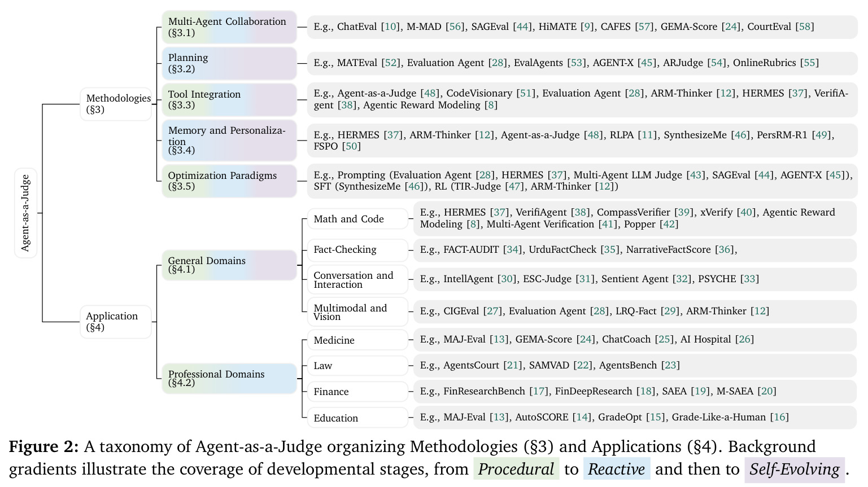This screenshot has height=487, width=868.
Task: Click the Planning (§3.2) box
Action: [x=229, y=63]
